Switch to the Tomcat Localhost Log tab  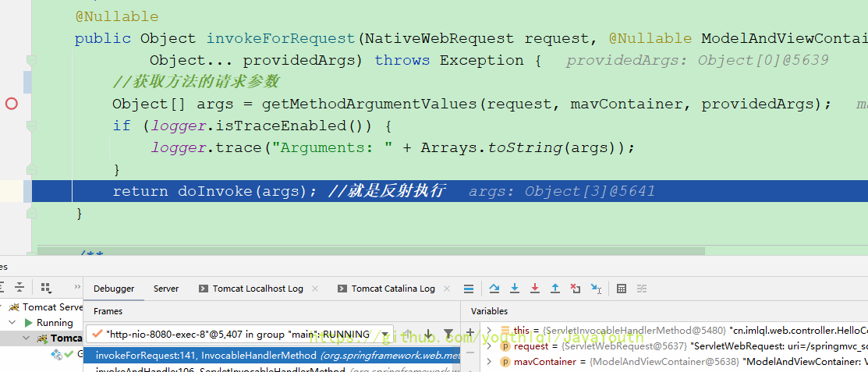[257, 289]
